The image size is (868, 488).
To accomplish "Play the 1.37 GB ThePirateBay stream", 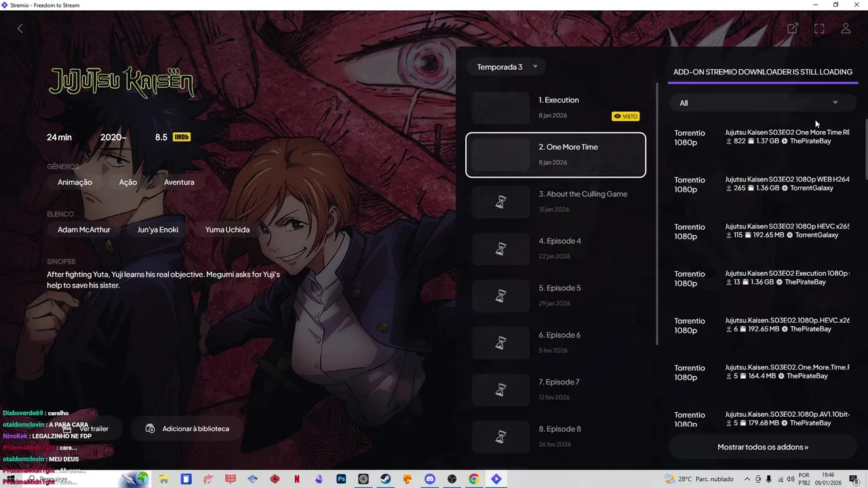I will click(x=763, y=138).
